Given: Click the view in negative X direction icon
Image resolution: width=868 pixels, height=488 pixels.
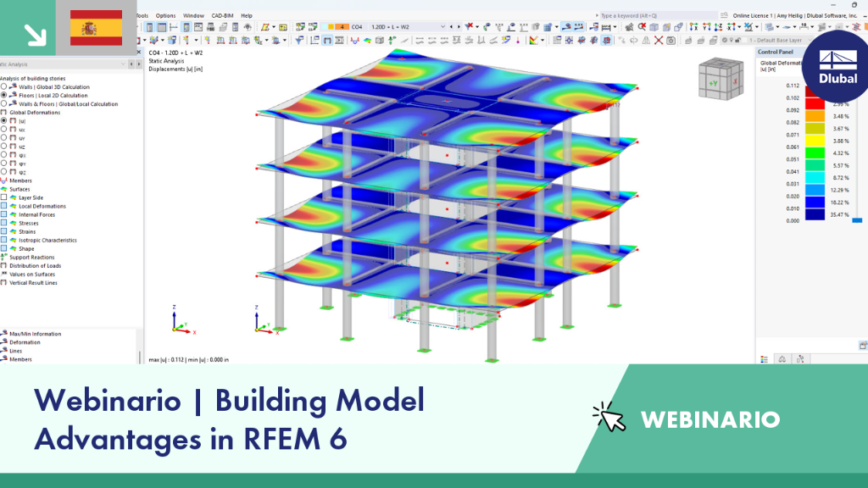Looking at the screenshot, I should point(732,26).
